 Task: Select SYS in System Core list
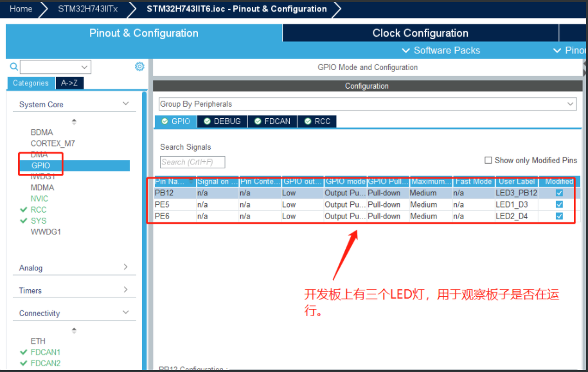point(39,220)
